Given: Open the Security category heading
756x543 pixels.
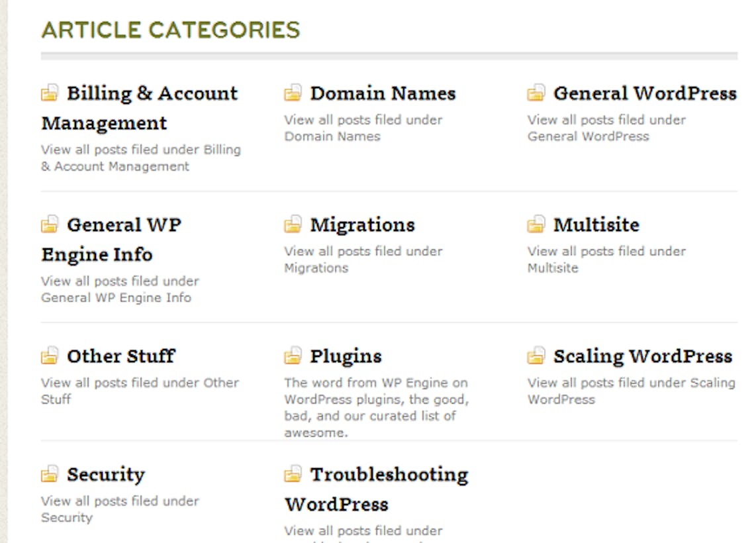Looking at the screenshot, I should coord(106,475).
